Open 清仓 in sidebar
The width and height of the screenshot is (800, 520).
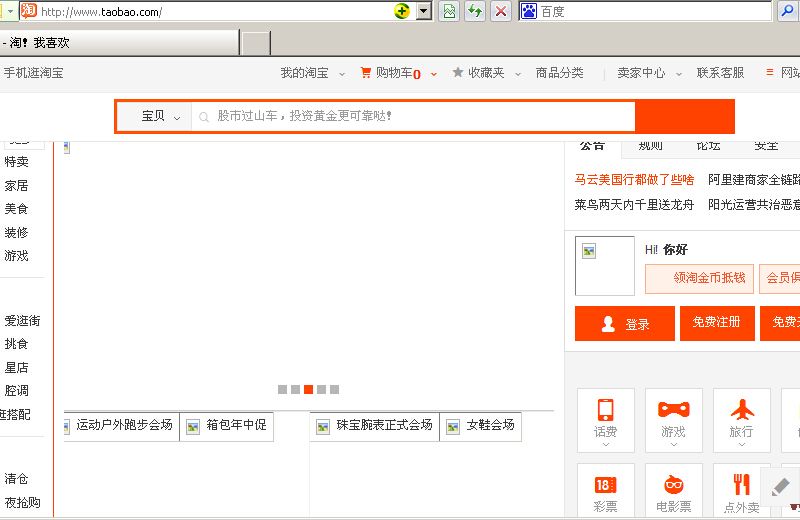tap(16, 479)
